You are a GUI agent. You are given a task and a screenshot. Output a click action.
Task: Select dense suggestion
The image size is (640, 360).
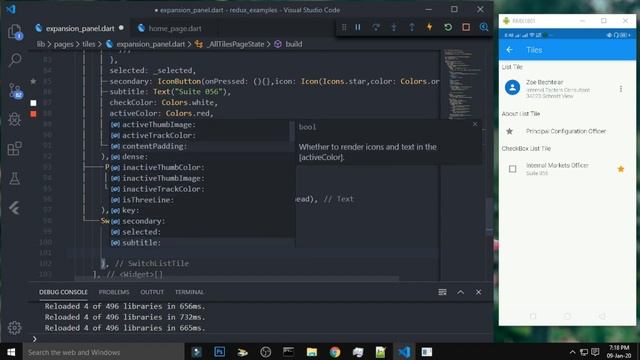pyautogui.click(x=202, y=157)
